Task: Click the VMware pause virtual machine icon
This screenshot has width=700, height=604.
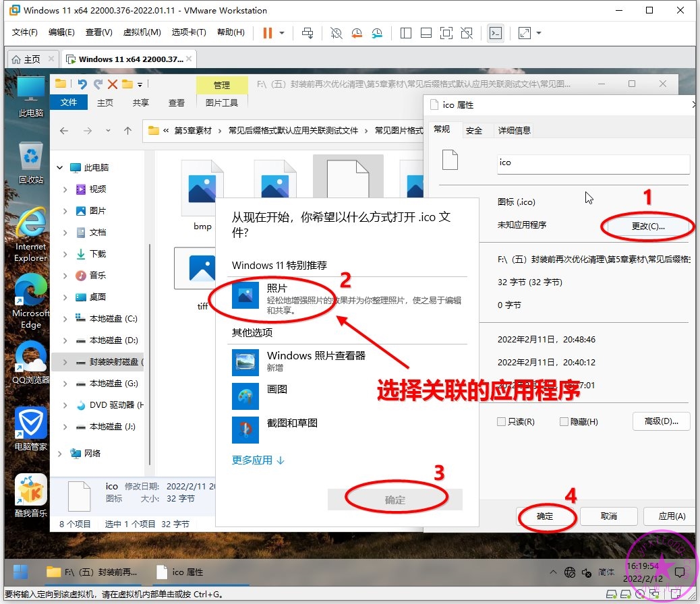Action: click(268, 33)
